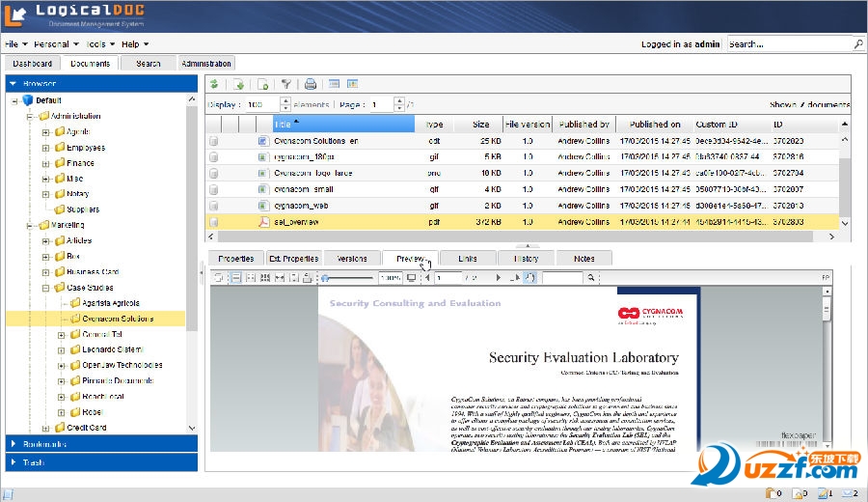Open the Tools menu
This screenshot has width=868, height=502.
point(100,44)
